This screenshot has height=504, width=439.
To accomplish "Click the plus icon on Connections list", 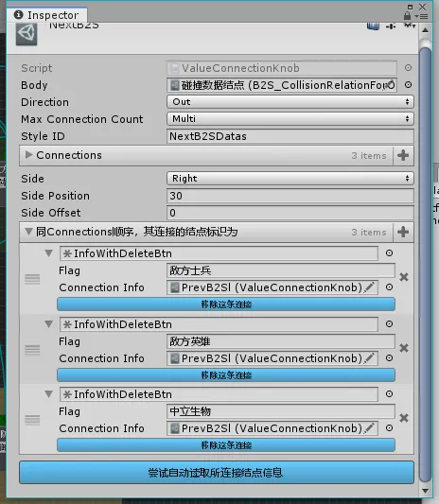I will [x=403, y=156].
